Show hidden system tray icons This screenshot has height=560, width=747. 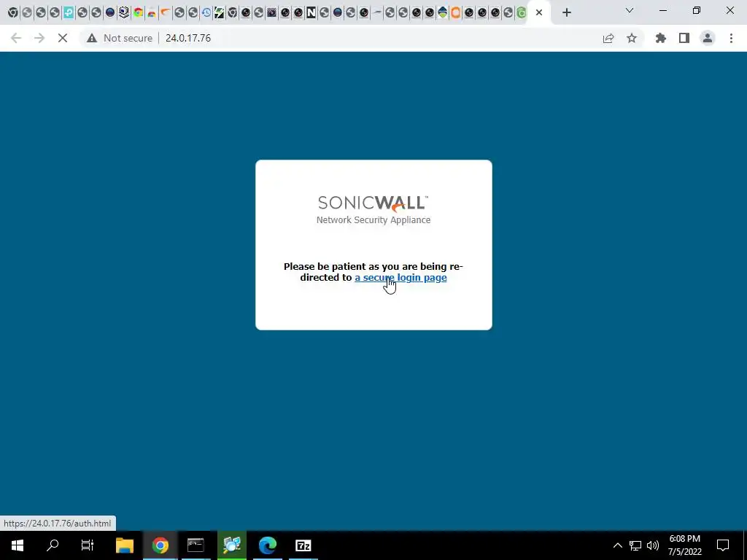[617, 545]
